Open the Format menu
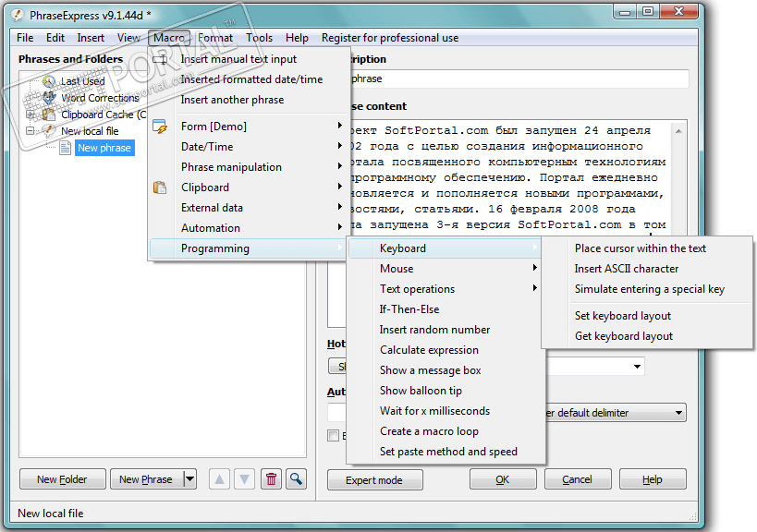The width and height of the screenshot is (757, 532). [215, 38]
